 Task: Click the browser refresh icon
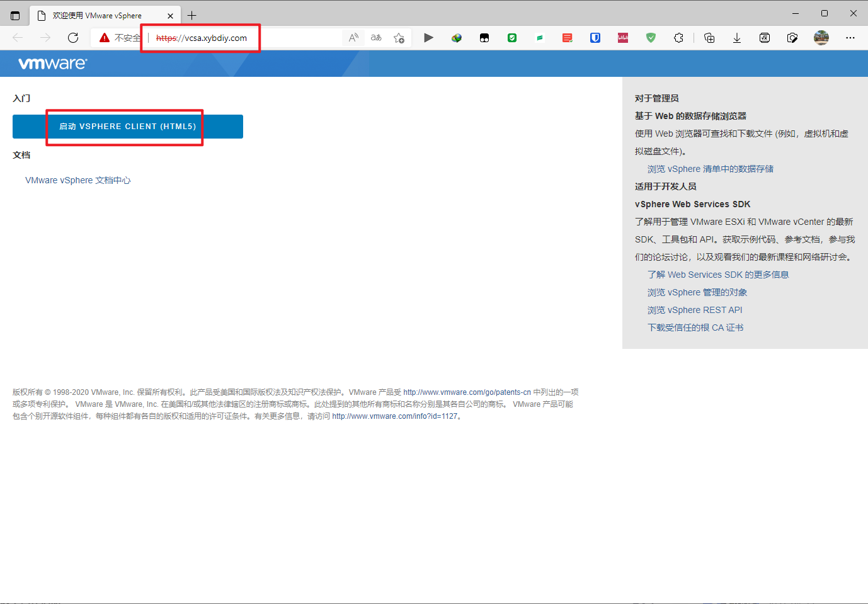[73, 38]
